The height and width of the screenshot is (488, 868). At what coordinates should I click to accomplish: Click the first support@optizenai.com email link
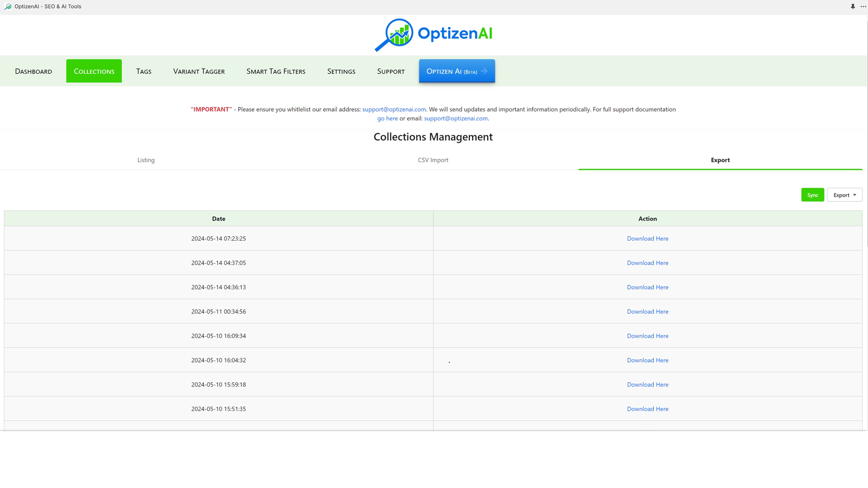click(394, 110)
